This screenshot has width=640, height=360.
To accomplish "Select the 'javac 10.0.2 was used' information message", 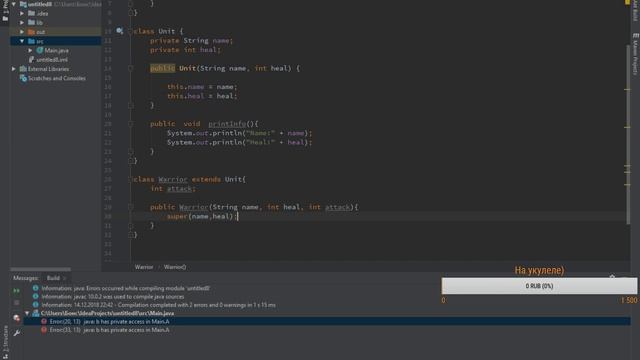I will pyautogui.click(x=113, y=297).
